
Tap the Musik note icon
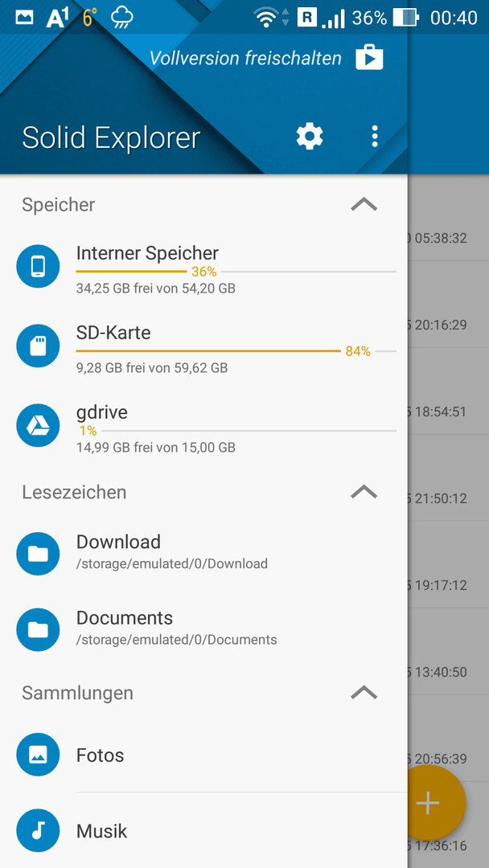(38, 830)
